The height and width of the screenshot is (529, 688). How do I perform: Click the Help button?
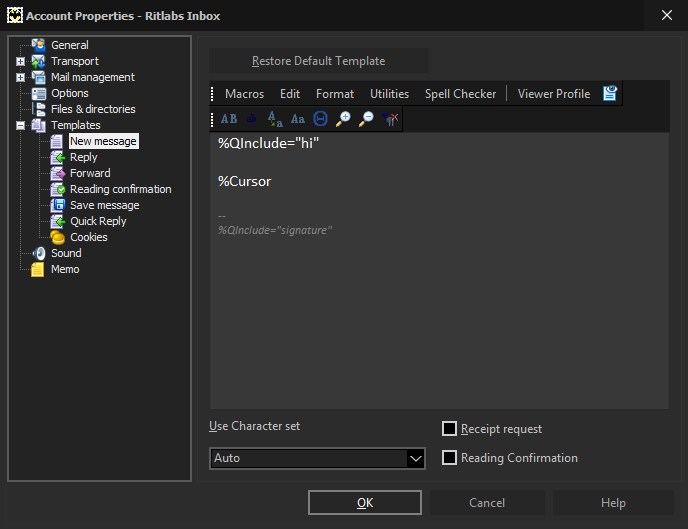click(613, 503)
